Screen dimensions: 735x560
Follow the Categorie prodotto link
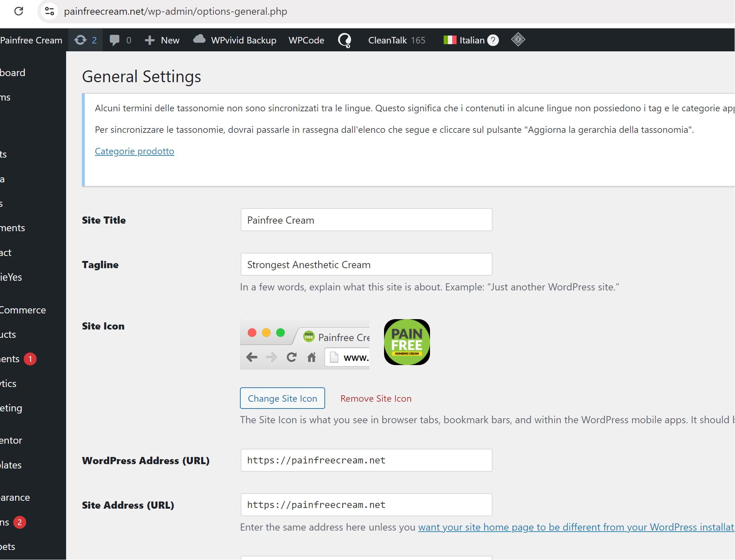(134, 151)
